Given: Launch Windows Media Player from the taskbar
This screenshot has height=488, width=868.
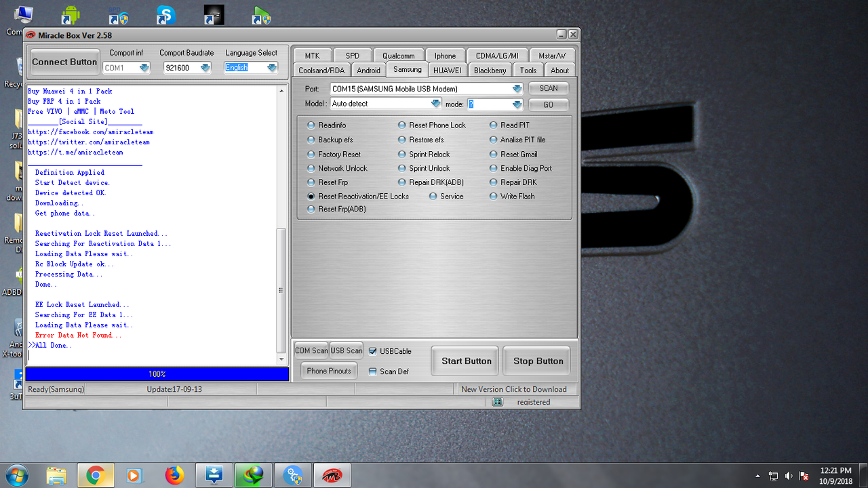Looking at the screenshot, I should pyautogui.click(x=135, y=476).
